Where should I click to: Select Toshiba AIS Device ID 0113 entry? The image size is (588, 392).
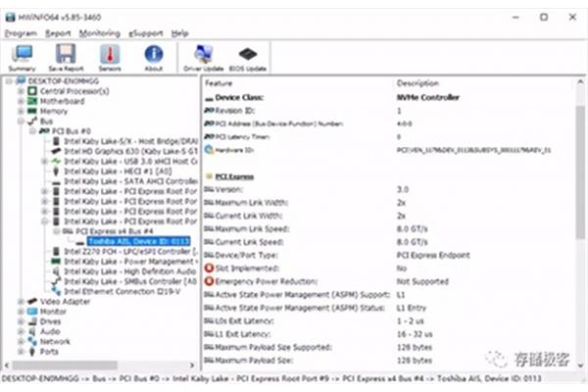[139, 242]
